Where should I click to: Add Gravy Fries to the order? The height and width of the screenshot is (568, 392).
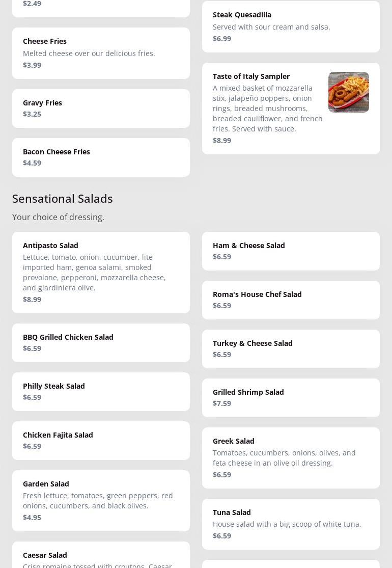(x=101, y=108)
